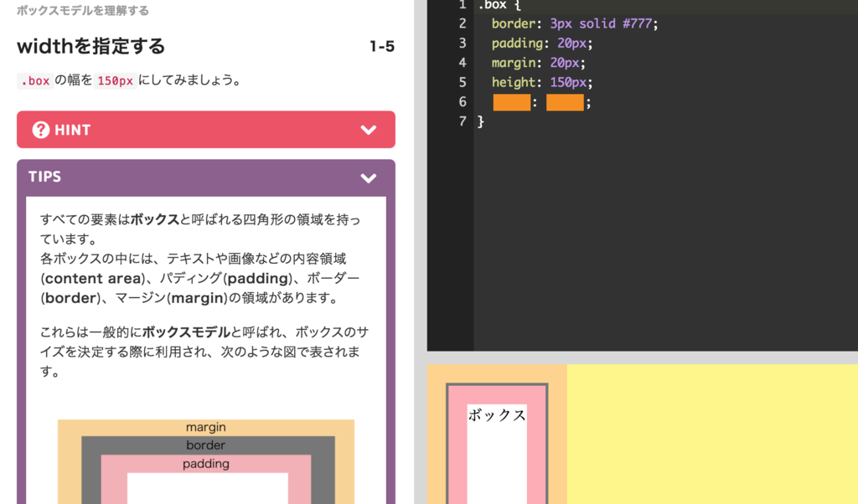Viewport: 858px width, 504px height.
Task: Click the padding label in the diagram
Action: tap(206, 464)
